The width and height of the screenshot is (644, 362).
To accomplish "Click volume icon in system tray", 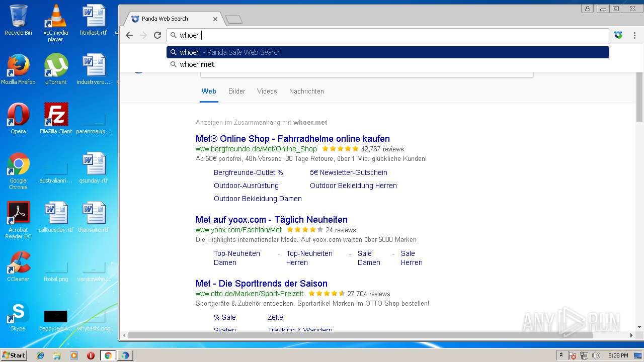I will pyautogui.click(x=596, y=355).
